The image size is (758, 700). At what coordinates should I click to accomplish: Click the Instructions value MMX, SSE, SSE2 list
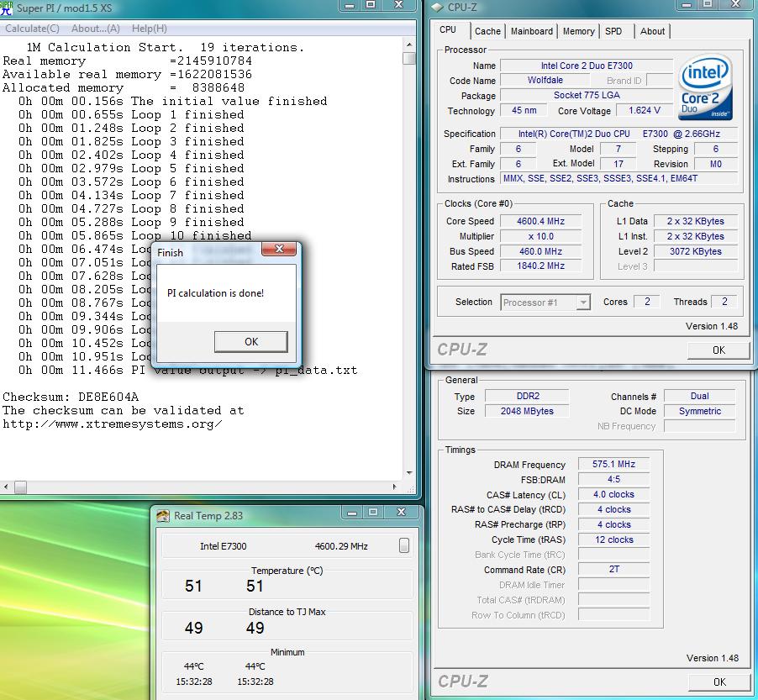pos(619,178)
